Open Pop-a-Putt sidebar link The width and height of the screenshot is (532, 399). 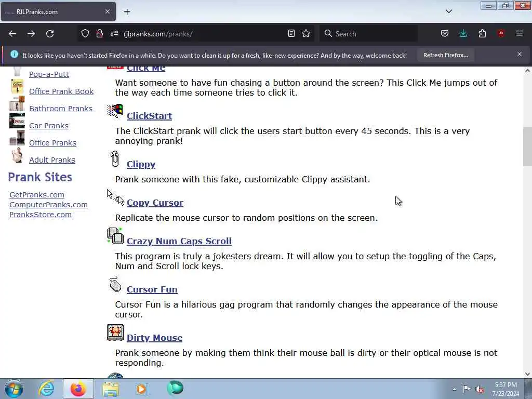pyautogui.click(x=49, y=74)
